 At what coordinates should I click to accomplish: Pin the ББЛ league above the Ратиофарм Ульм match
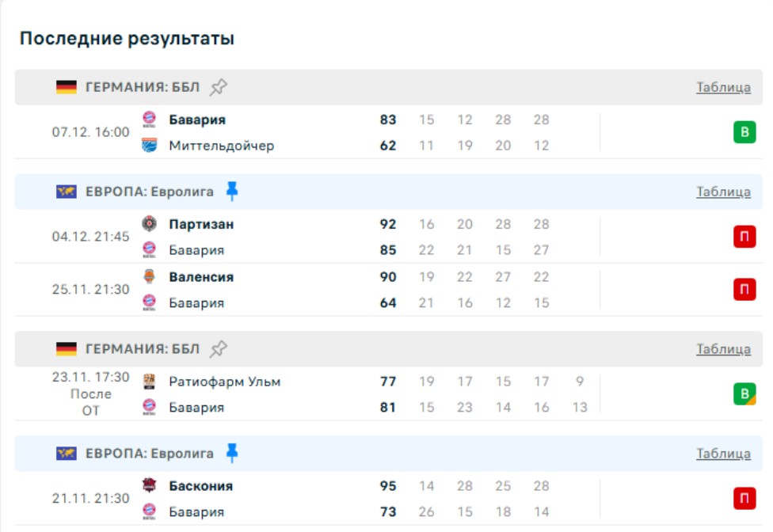tap(219, 348)
